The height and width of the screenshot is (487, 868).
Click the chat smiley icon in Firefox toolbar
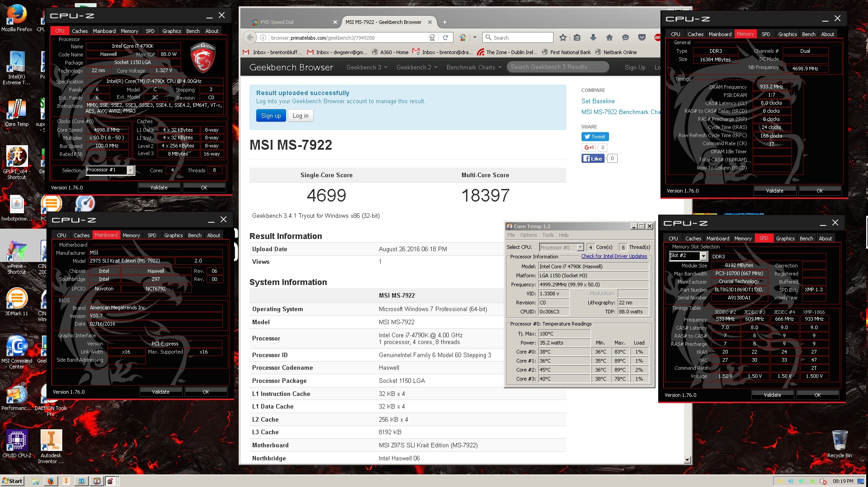[625, 37]
